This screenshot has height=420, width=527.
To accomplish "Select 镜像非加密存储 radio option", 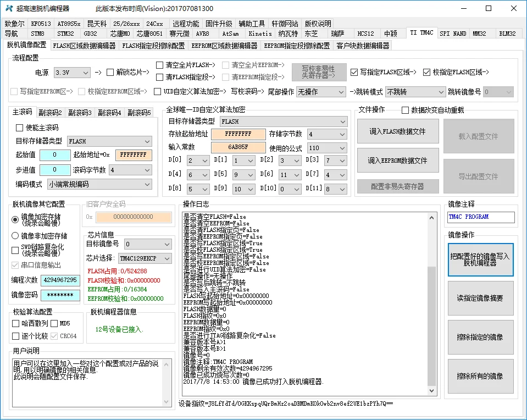I will (x=15, y=236).
